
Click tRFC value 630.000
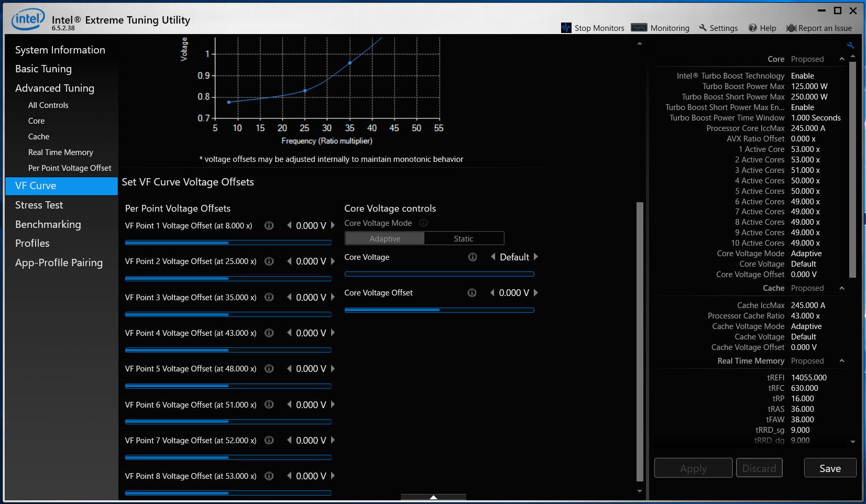(x=804, y=388)
